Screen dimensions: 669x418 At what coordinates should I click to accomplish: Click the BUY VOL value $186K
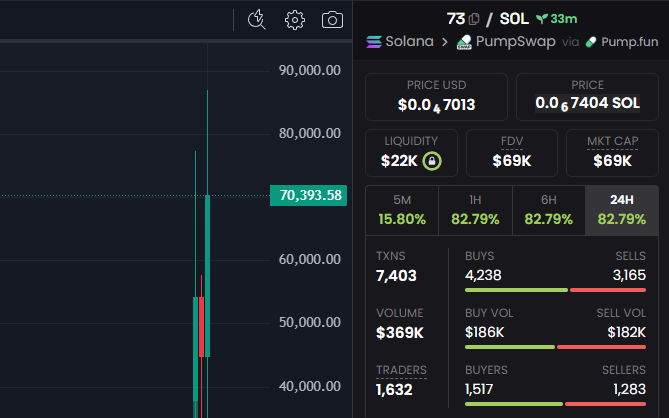click(x=485, y=332)
